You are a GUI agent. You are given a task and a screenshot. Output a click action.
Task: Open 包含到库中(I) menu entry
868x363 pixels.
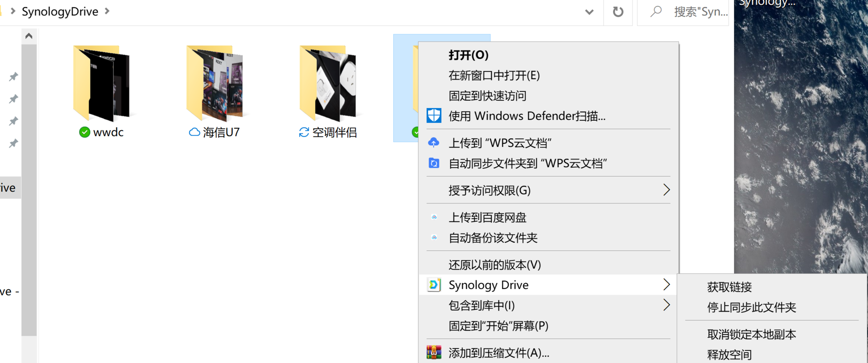point(548,305)
